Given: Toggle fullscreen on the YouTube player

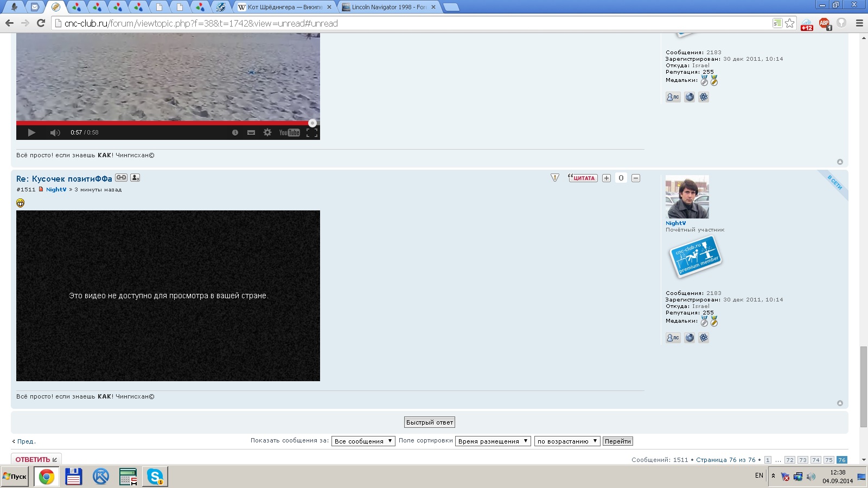Looking at the screenshot, I should coord(312,133).
